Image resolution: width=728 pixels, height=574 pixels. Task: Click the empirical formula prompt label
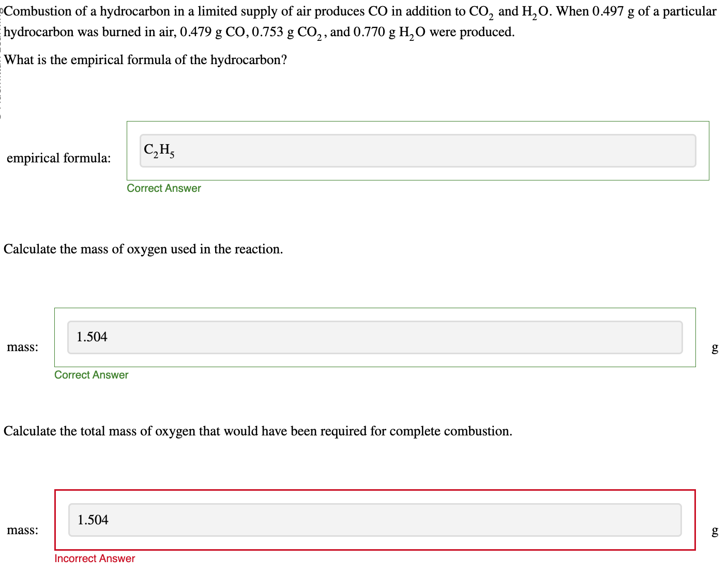58,158
